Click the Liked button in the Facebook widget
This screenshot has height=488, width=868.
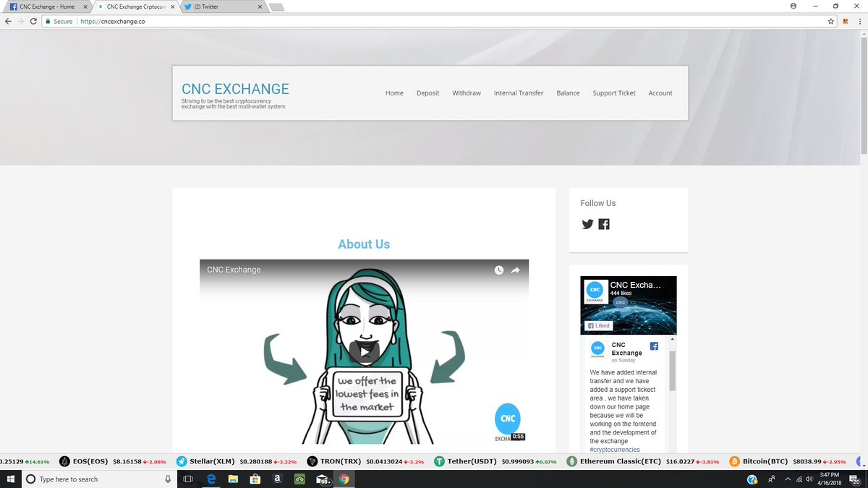598,325
